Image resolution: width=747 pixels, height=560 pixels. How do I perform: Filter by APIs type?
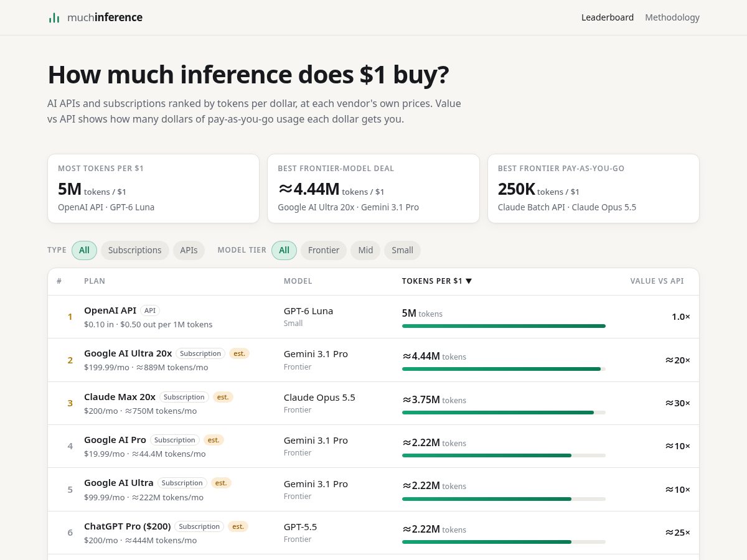pos(189,250)
